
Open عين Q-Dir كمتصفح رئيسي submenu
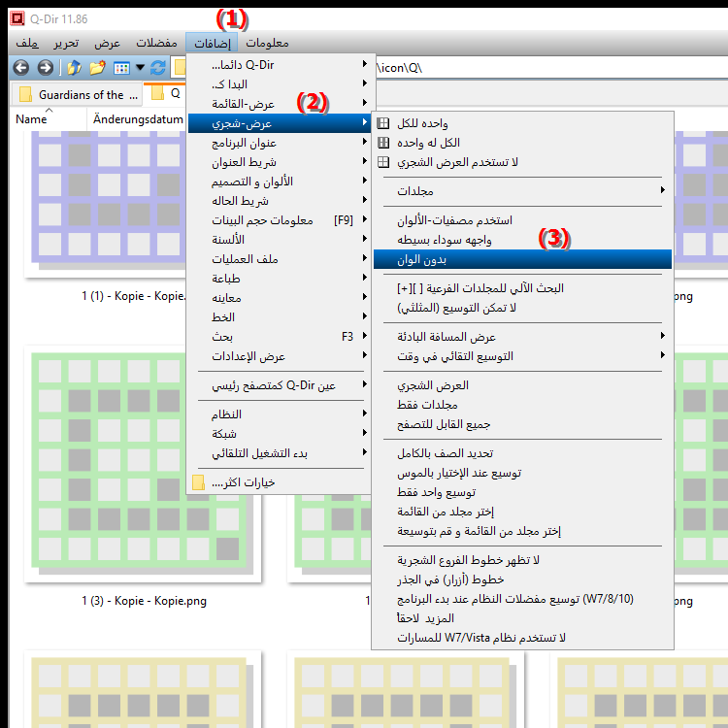point(280,385)
